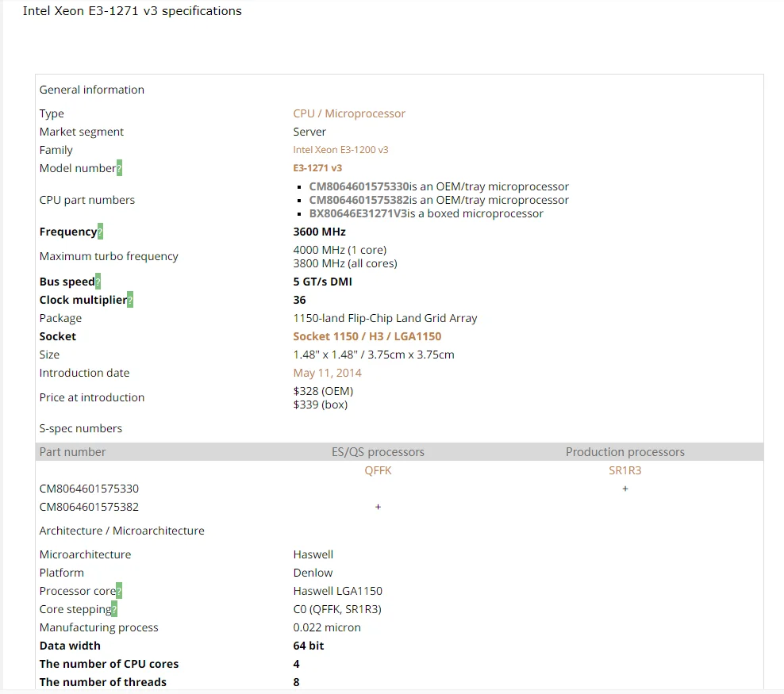Click the General information section heading
Image resolution: width=784 pixels, height=694 pixels.
click(92, 90)
